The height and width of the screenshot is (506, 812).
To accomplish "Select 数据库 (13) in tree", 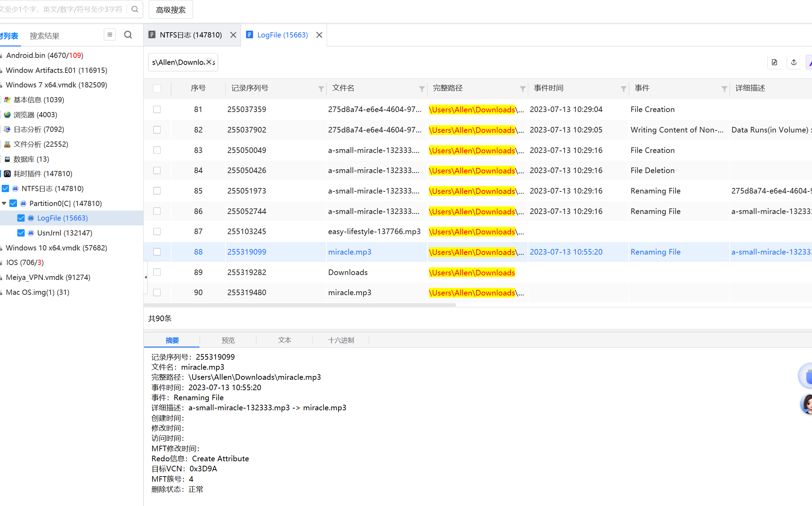I will [x=31, y=159].
